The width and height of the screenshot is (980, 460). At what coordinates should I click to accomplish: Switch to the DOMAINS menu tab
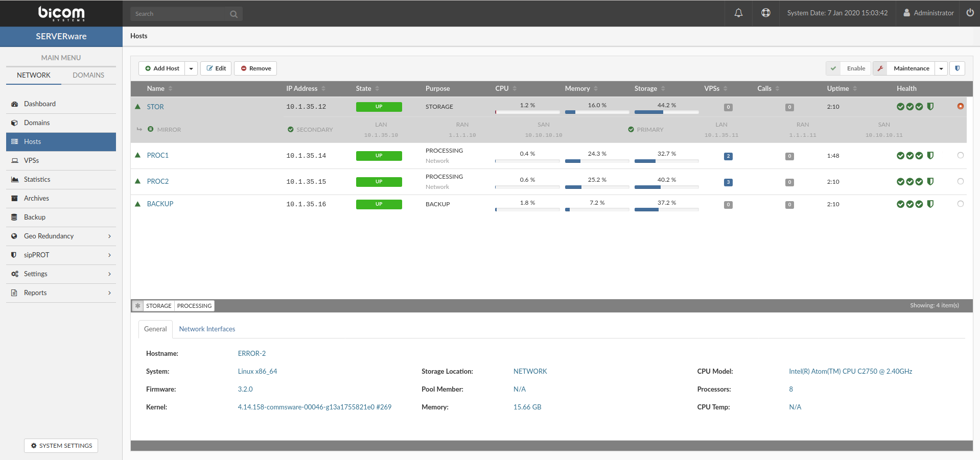88,75
